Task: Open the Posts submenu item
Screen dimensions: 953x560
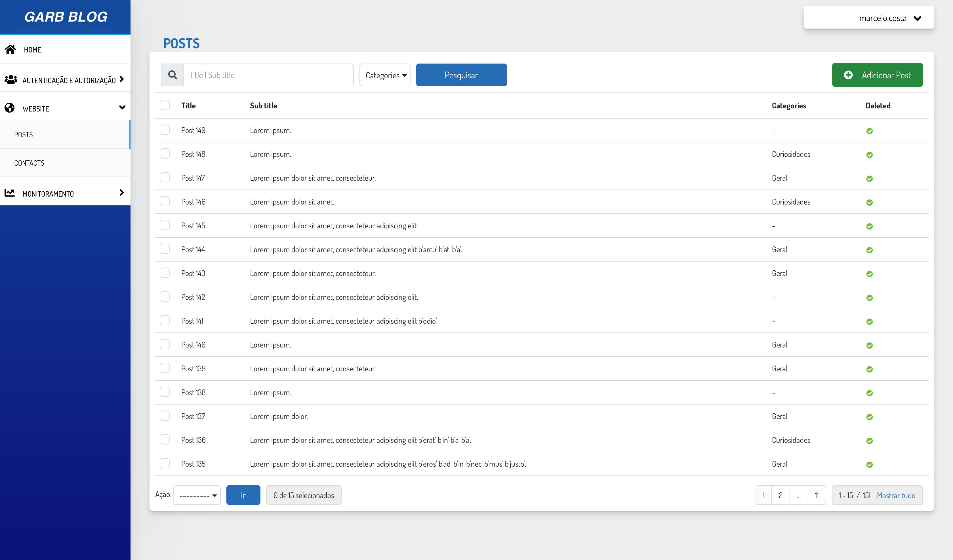Action: point(65,135)
